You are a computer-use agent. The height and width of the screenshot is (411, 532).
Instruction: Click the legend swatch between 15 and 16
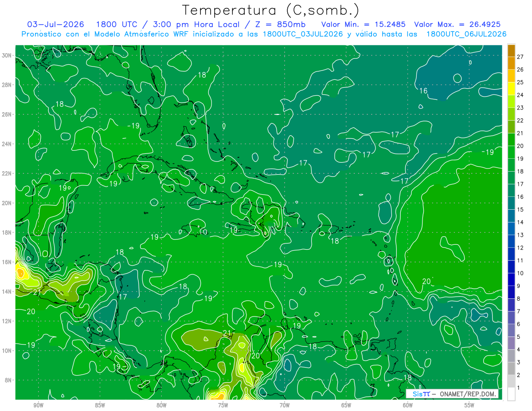tap(511, 203)
